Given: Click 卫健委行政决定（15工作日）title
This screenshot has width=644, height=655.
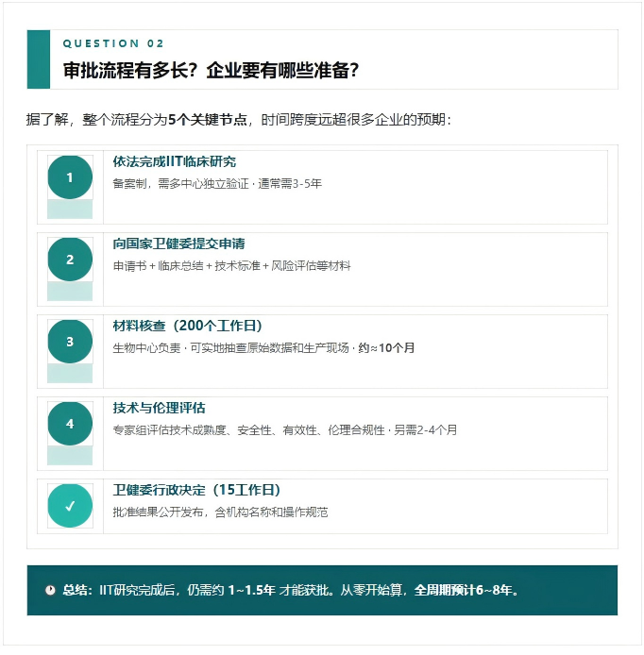Looking at the screenshot, I should tap(196, 490).
